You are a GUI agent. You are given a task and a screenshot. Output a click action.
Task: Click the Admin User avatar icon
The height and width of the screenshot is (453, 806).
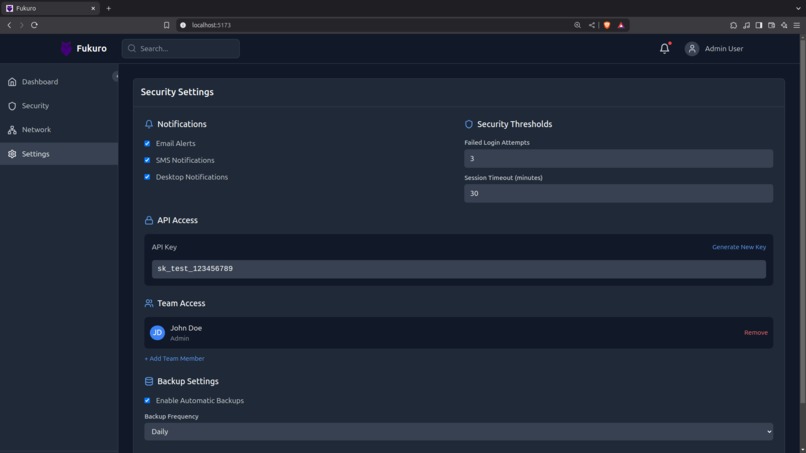(x=692, y=48)
